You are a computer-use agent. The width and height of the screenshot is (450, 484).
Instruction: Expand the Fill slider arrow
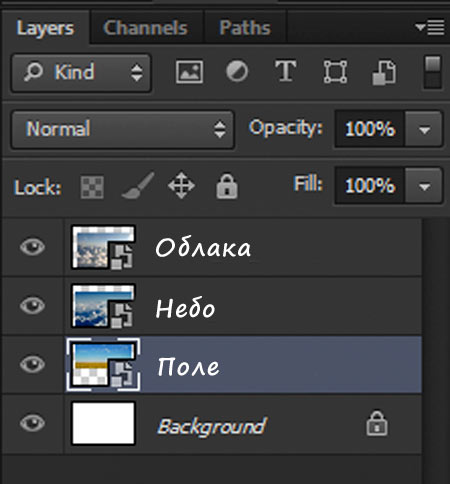(x=424, y=186)
